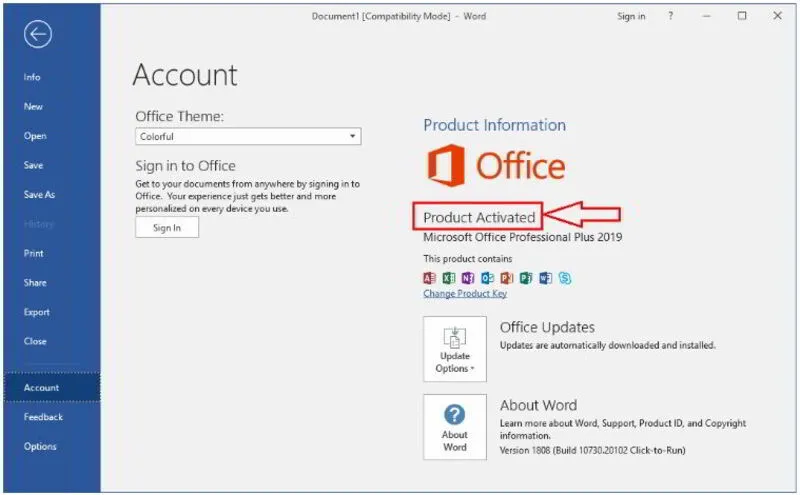The width and height of the screenshot is (800, 495).
Task: Click the Change Product Key link
Action: pos(465,293)
